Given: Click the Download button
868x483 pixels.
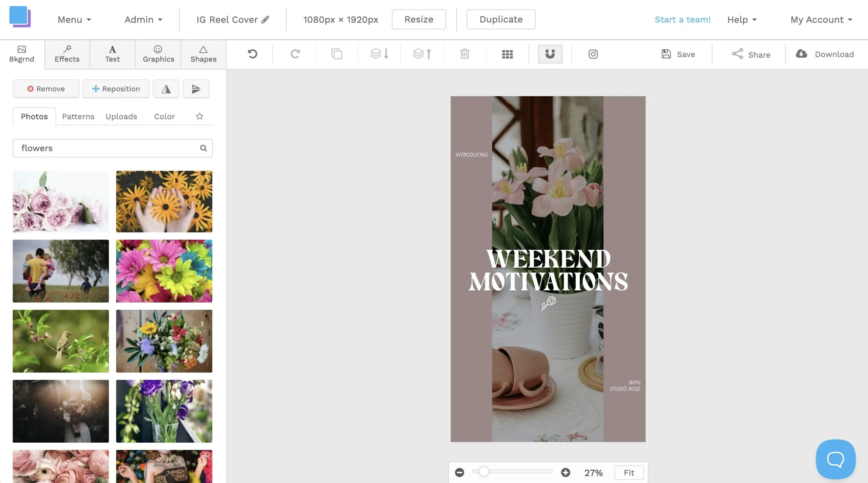Looking at the screenshot, I should tap(825, 54).
